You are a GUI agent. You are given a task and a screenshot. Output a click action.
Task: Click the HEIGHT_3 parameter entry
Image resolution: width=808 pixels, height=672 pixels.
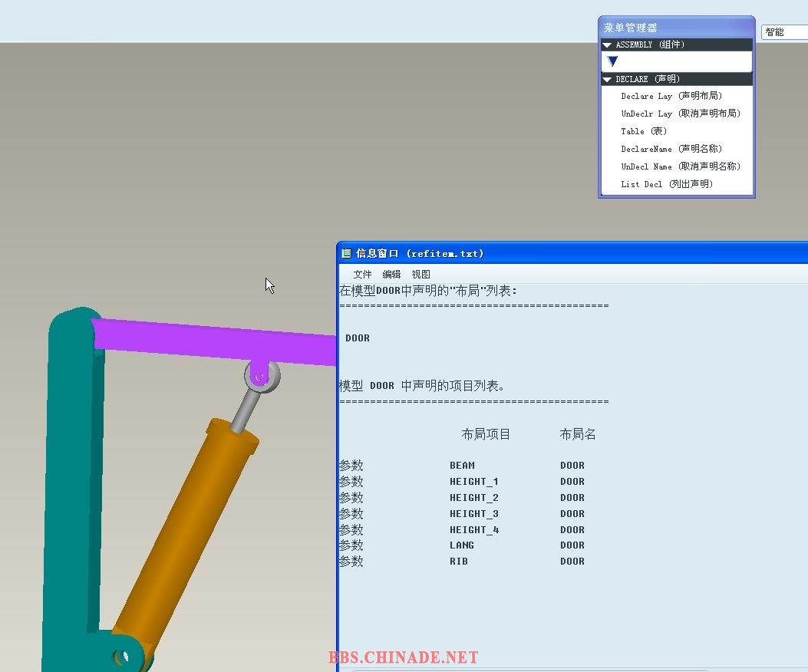click(x=474, y=513)
